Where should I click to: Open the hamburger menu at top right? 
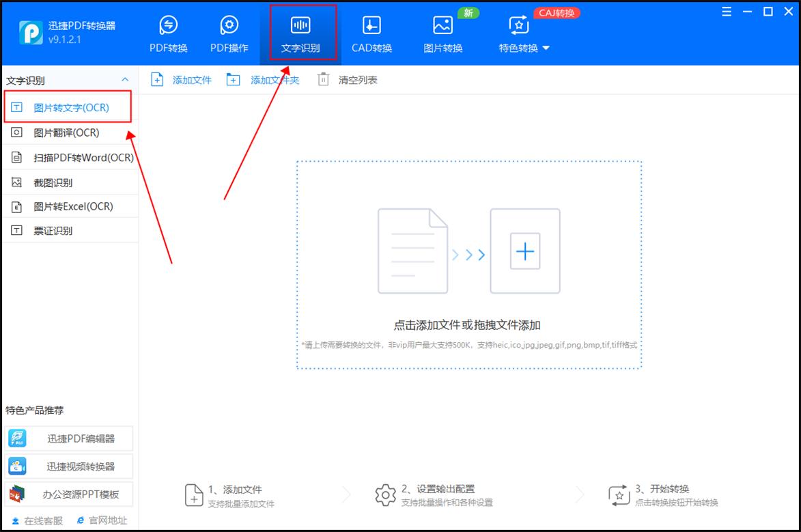click(726, 11)
